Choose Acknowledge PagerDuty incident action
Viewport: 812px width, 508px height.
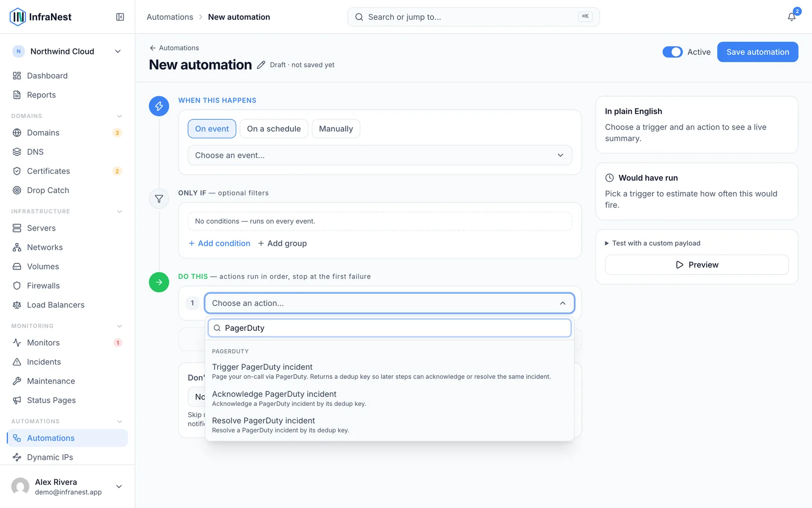point(389,398)
